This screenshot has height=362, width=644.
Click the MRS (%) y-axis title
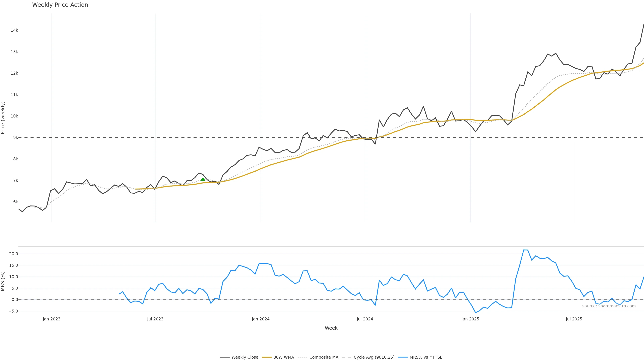point(3,281)
